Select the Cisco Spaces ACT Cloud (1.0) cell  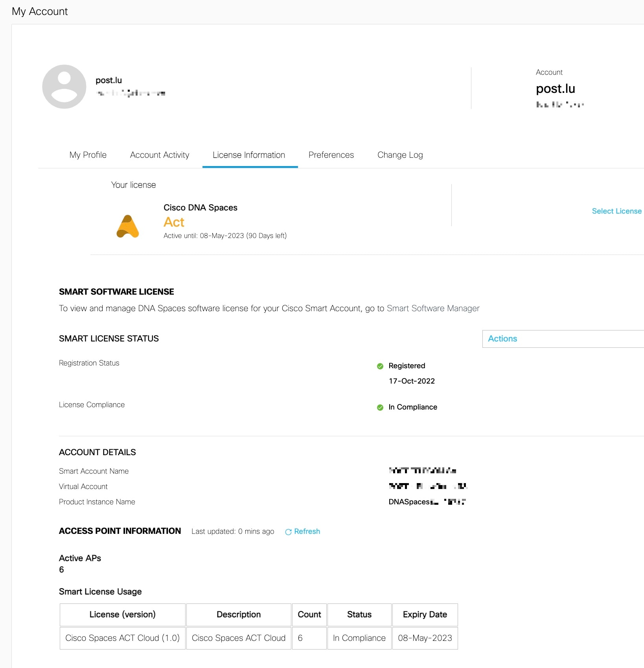click(x=122, y=638)
